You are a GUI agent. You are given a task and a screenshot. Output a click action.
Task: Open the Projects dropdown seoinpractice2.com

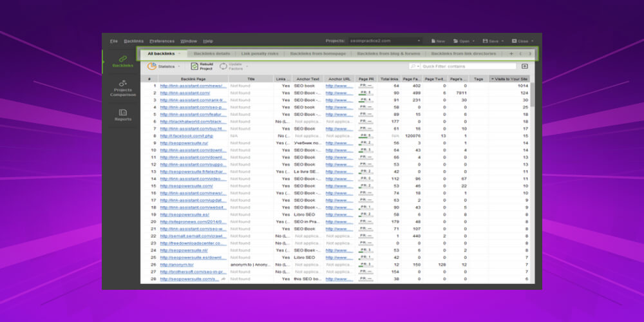click(385, 41)
